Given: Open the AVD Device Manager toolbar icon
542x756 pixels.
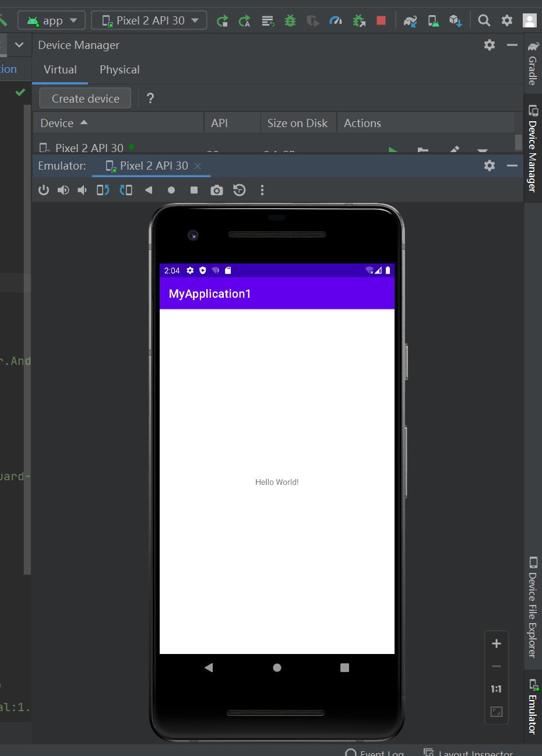Looking at the screenshot, I should point(434,21).
